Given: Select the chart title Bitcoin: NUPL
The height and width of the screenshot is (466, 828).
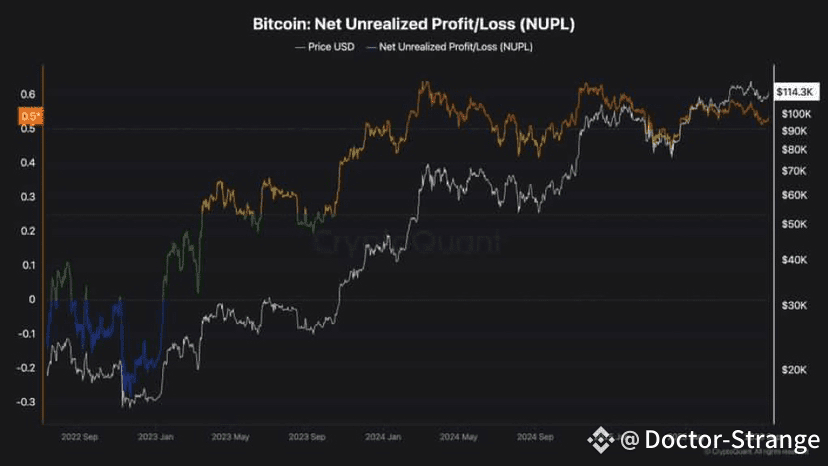Looking at the screenshot, I should [x=413, y=24].
